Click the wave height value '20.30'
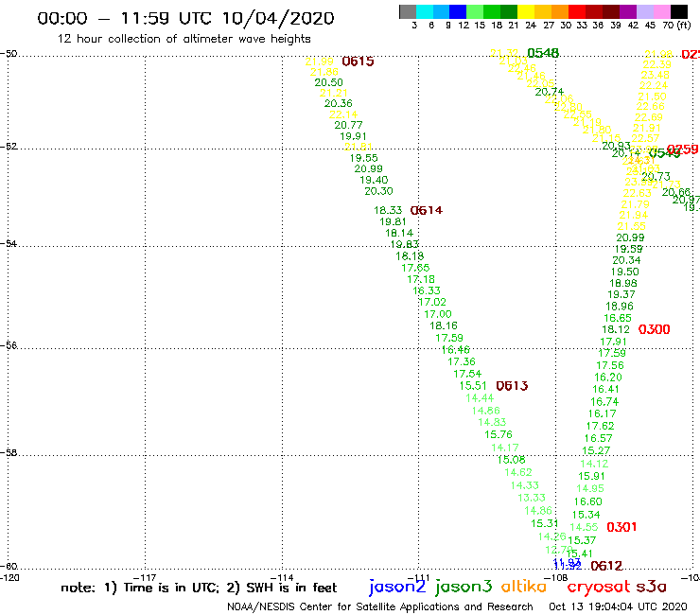Viewport: 700px width, 615px height. point(378,191)
